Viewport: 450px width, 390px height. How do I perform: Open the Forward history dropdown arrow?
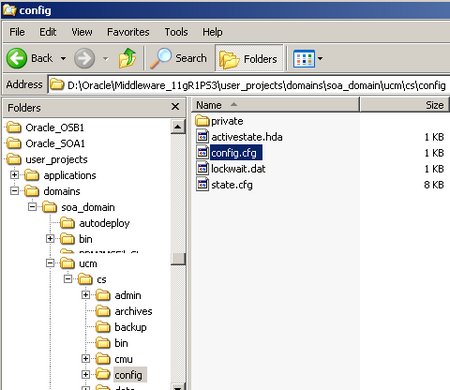pyautogui.click(x=105, y=59)
